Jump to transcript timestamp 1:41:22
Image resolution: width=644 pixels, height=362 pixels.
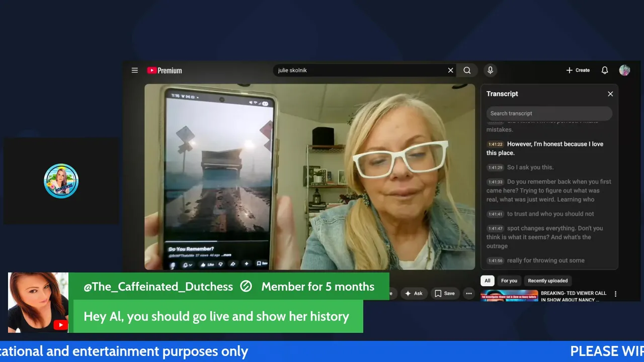(x=496, y=144)
